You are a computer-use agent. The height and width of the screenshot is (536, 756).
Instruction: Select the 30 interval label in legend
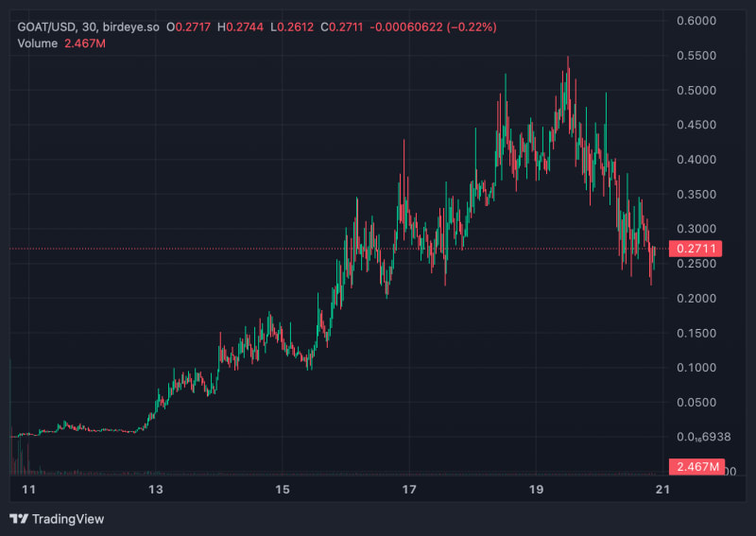(88, 27)
